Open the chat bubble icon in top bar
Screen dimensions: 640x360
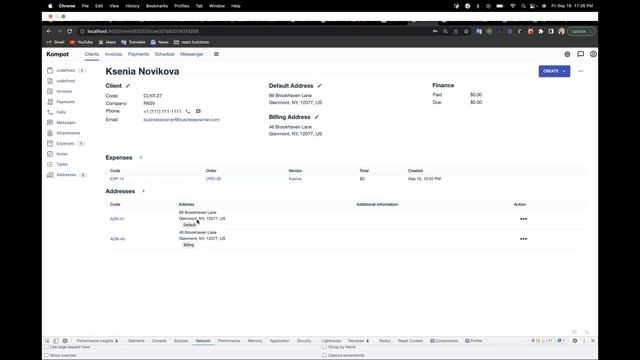click(x=580, y=54)
